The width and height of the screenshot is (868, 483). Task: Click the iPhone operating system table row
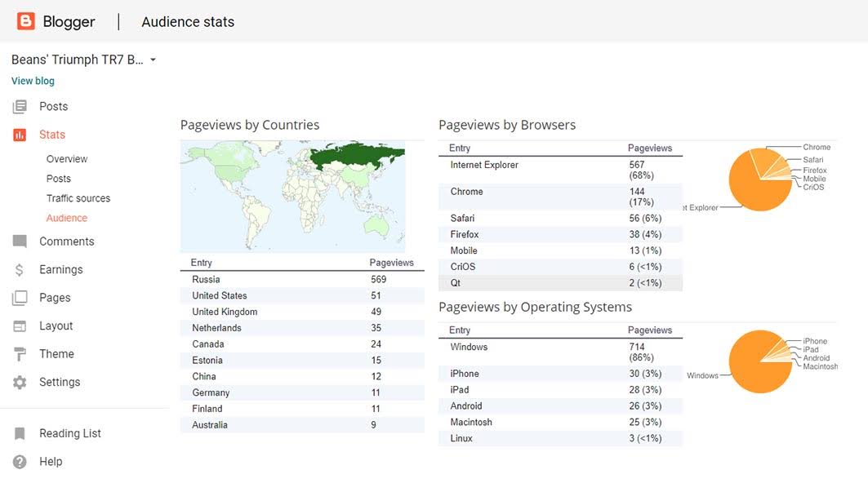pyautogui.click(x=560, y=374)
